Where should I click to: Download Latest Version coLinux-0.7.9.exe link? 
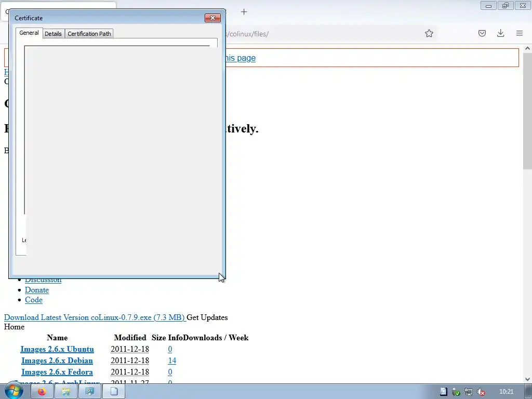95,317
